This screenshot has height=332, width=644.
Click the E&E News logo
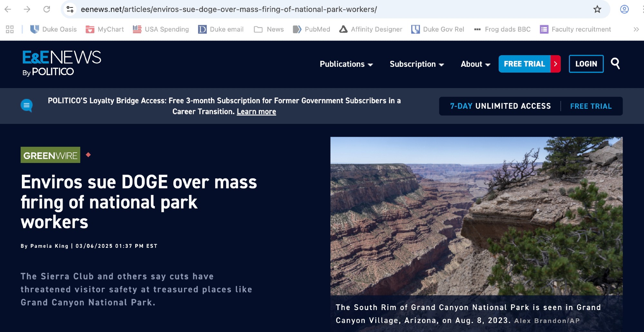61,63
